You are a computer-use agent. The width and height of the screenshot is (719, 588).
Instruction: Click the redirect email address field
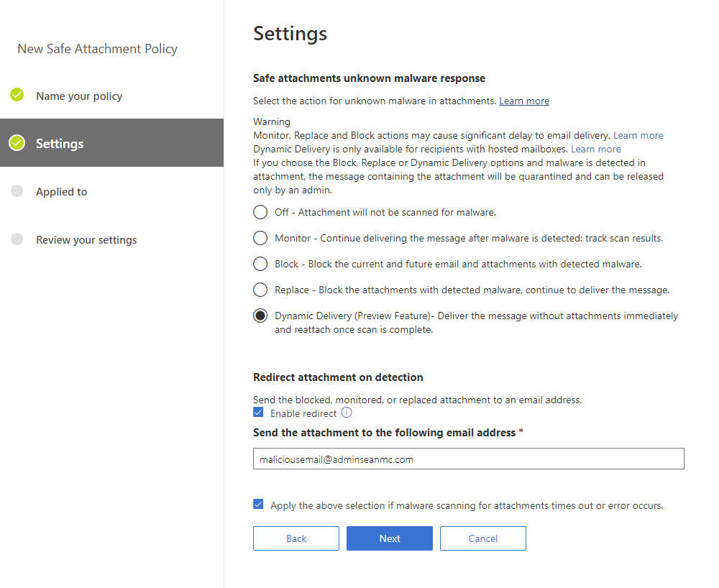pyautogui.click(x=468, y=459)
